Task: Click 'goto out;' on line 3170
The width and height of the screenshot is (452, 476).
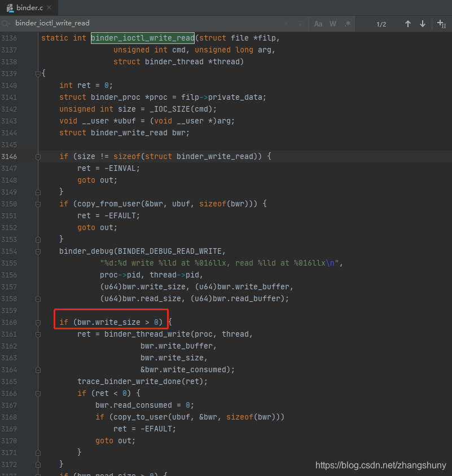Action: pyautogui.click(x=115, y=440)
